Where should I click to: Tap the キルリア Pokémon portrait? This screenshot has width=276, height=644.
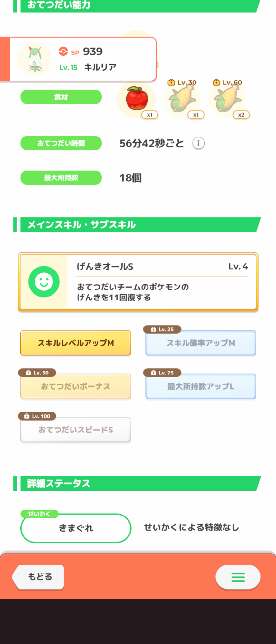click(34, 59)
